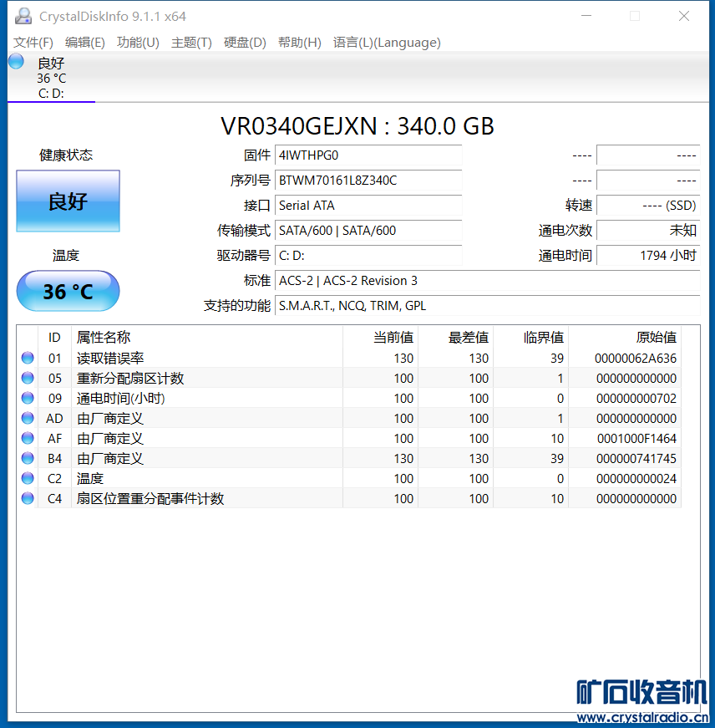Image resolution: width=715 pixels, height=728 pixels.
Task: Click the raw value 000000000024
Action: pyautogui.click(x=636, y=478)
